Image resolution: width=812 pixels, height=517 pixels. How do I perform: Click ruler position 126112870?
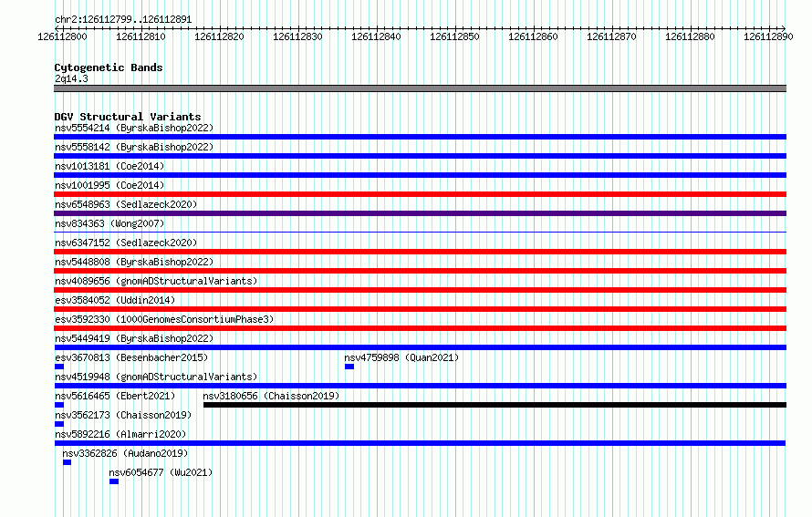coord(611,36)
